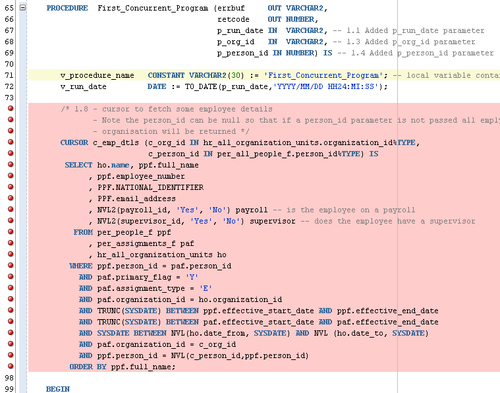This screenshot has width=500, height=393.
Task: Toggle breakpoint on 'paf.organization_id = c_org_id' line
Action: [x=11, y=344]
